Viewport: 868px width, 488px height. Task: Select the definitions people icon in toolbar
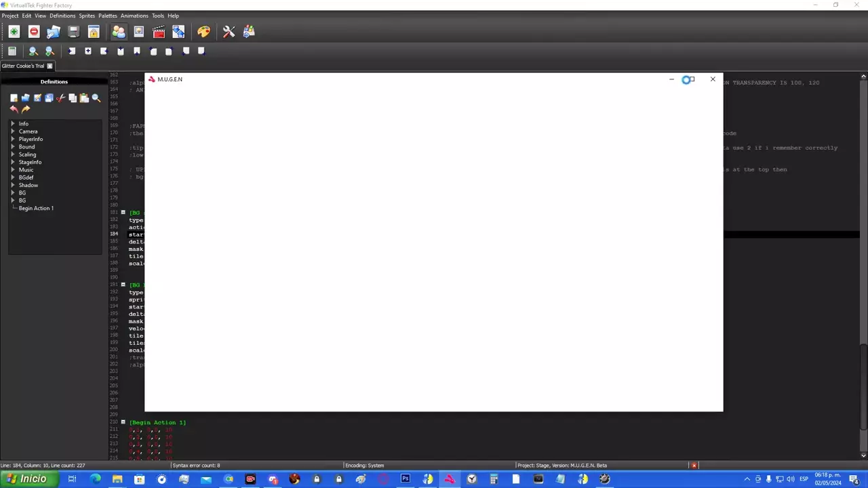[119, 32]
